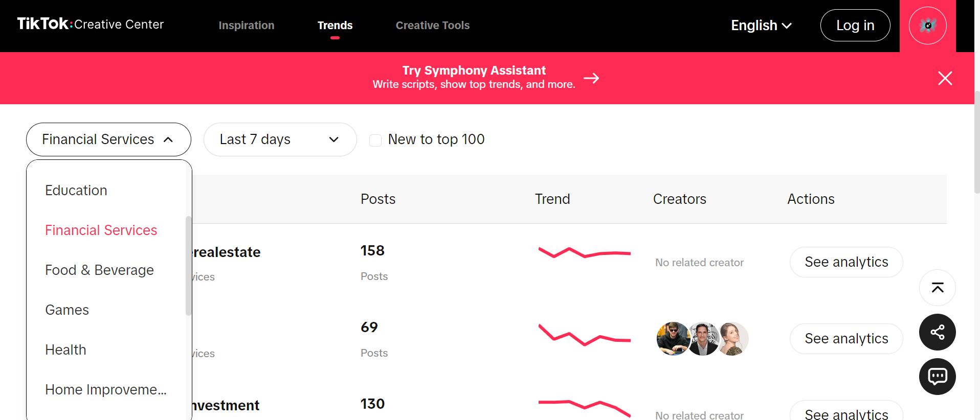Click the first creator avatar thumbnail
The image size is (980, 420).
(x=672, y=338)
